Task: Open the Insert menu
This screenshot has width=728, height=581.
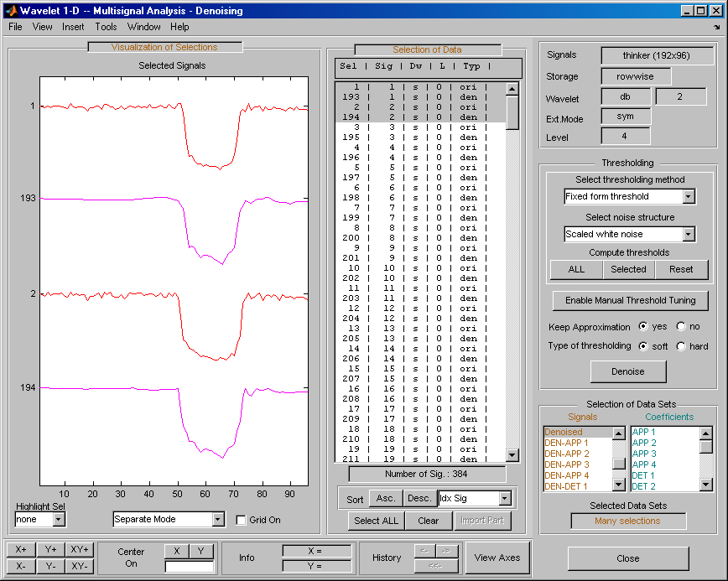Action: [73, 27]
